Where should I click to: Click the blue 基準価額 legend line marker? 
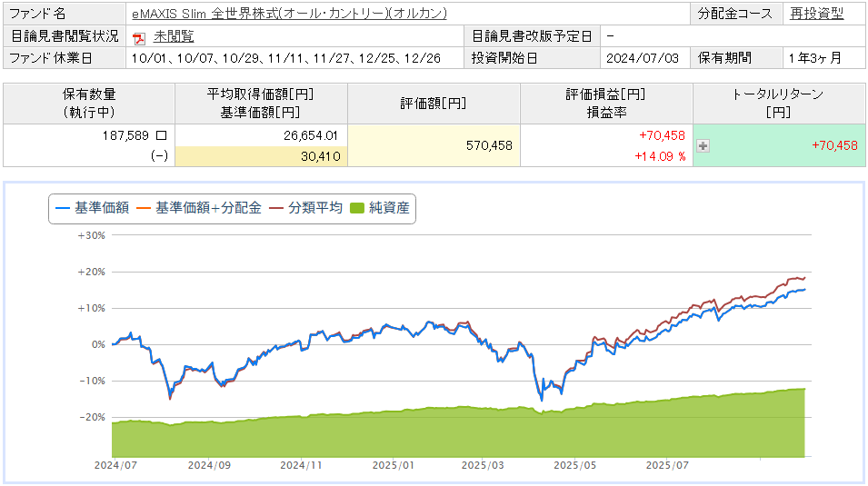point(63,208)
